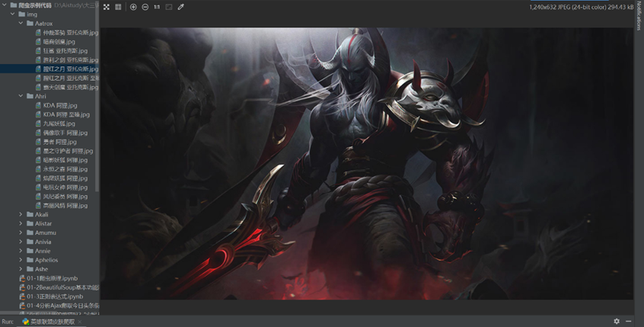Image resolution: width=644 pixels, height=327 pixels.
Task: Open 永恒之森 阿狸.jpg file
Action: click(x=61, y=169)
